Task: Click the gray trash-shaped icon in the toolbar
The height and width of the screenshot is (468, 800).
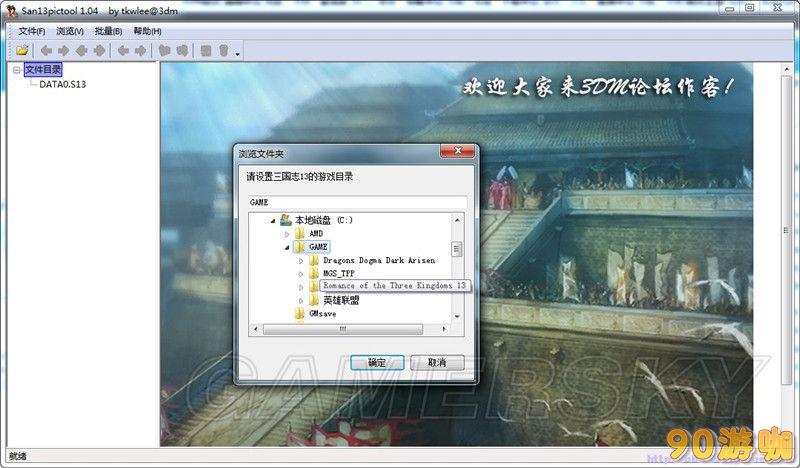Action: [223, 50]
